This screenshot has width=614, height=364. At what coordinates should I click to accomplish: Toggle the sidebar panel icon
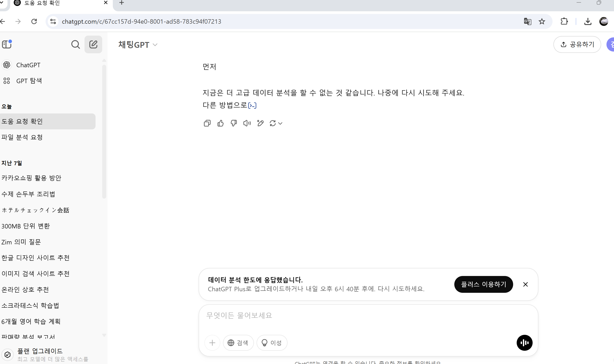click(7, 44)
